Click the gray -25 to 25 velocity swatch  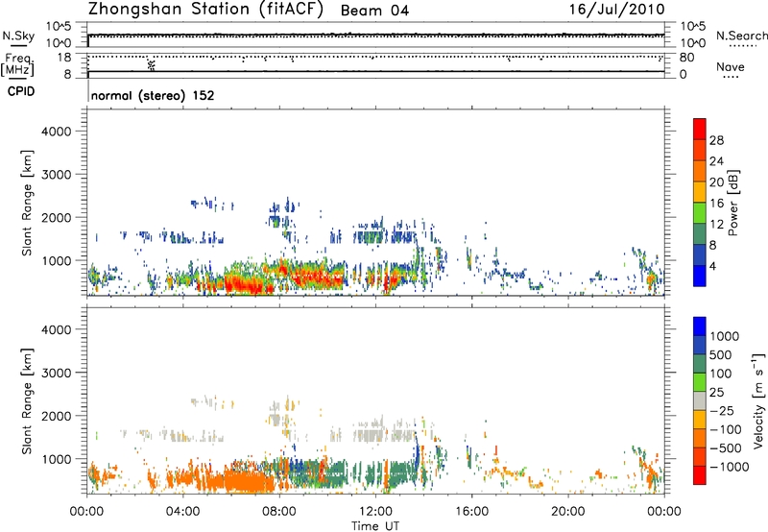[700, 401]
